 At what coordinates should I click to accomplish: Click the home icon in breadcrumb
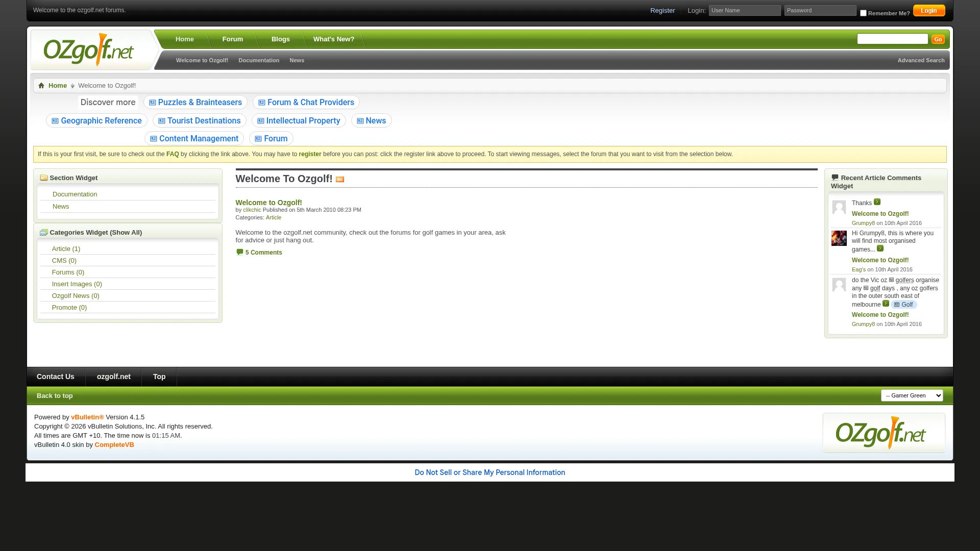[x=41, y=86]
